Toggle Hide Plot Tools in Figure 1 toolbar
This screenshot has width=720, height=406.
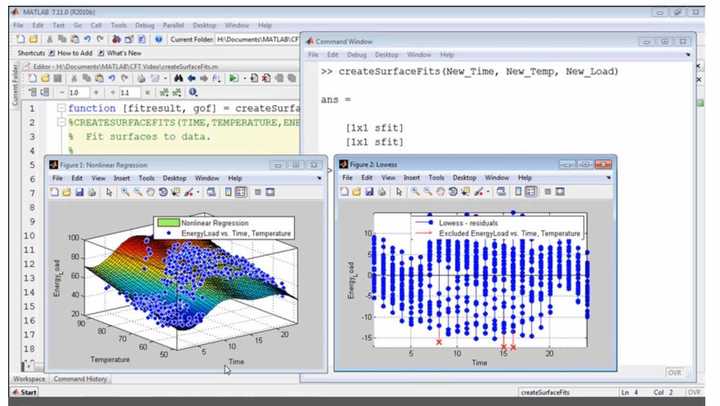[258, 192]
